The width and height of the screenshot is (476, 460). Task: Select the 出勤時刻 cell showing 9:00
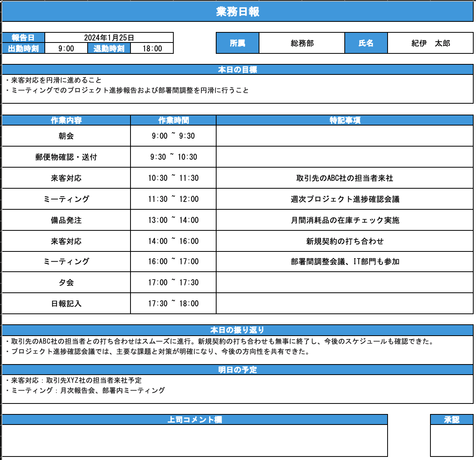coord(67,48)
